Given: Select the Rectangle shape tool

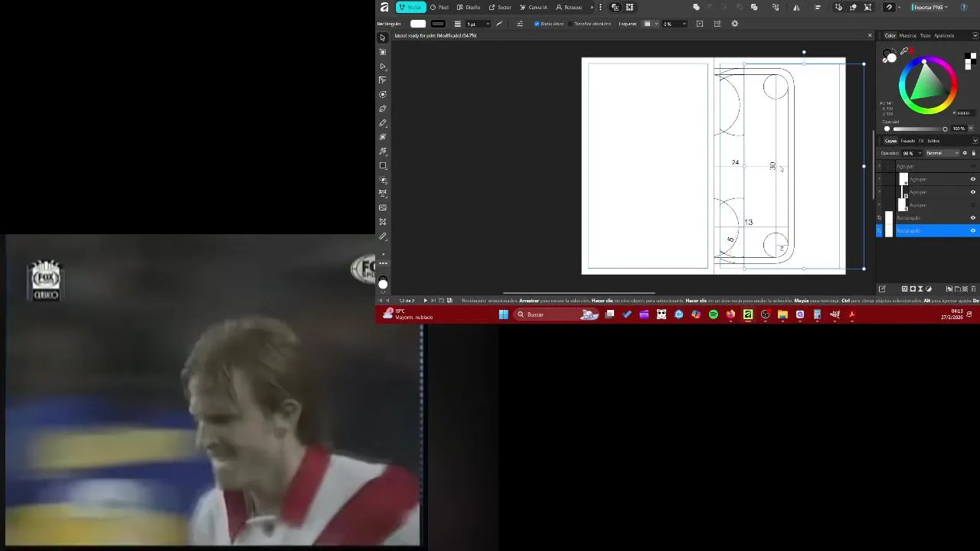Looking at the screenshot, I should pos(383,165).
